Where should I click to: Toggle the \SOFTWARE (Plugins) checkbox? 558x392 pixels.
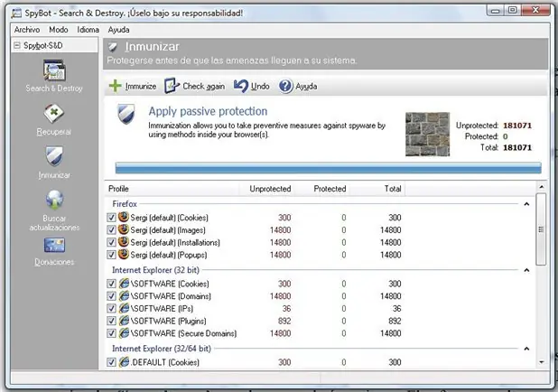111,321
